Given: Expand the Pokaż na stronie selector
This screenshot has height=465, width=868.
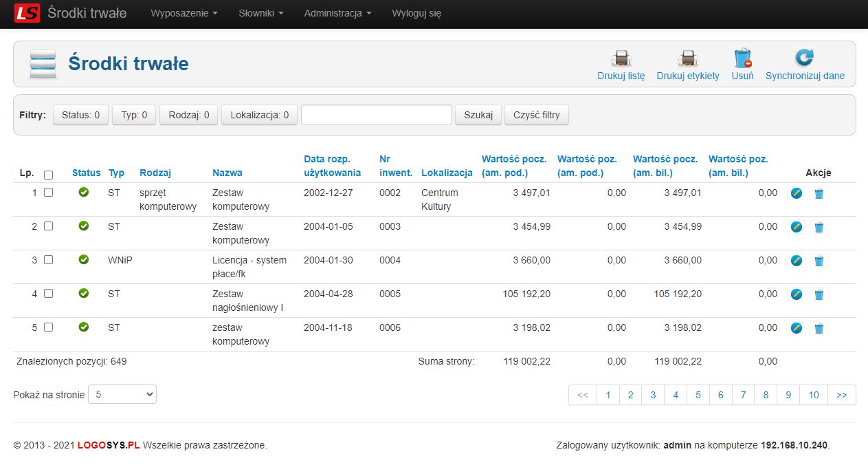Looking at the screenshot, I should coord(122,395).
